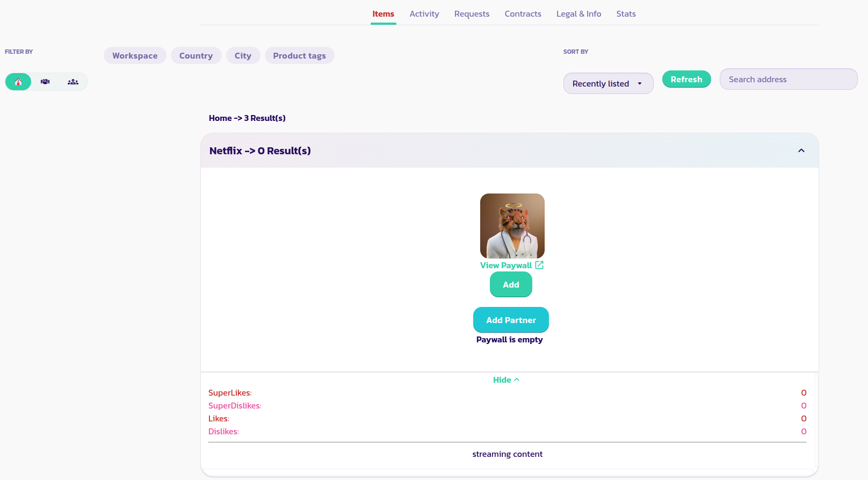
Task: Hide the likes statistics section
Action: (506, 380)
